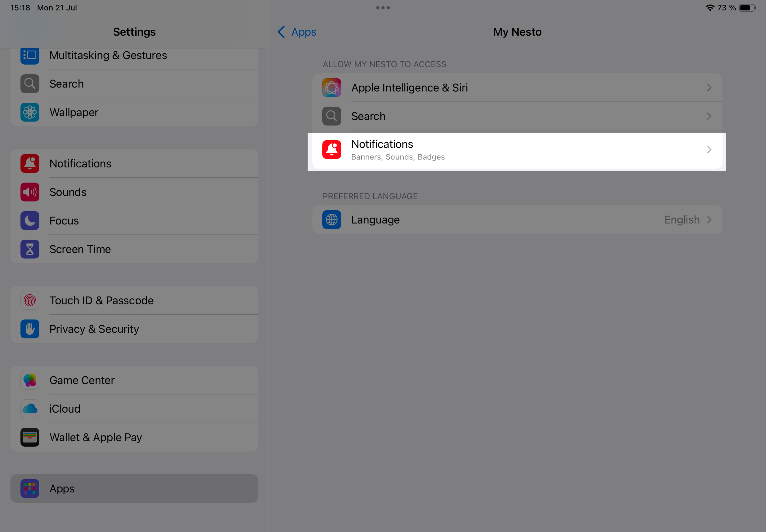This screenshot has width=766, height=532.
Task: Tap the Wallpaper flower icon
Action: 30,112
